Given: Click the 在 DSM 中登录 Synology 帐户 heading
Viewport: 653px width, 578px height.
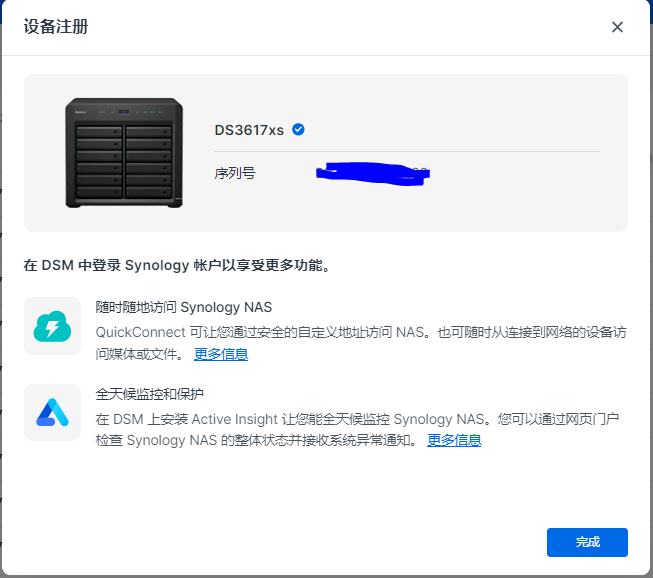Looking at the screenshot, I should 177,265.
